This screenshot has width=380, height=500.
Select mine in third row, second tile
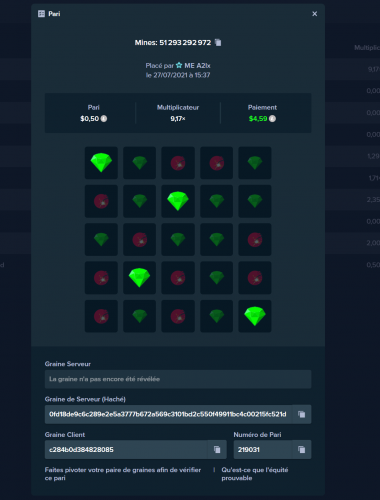[x=139, y=239]
